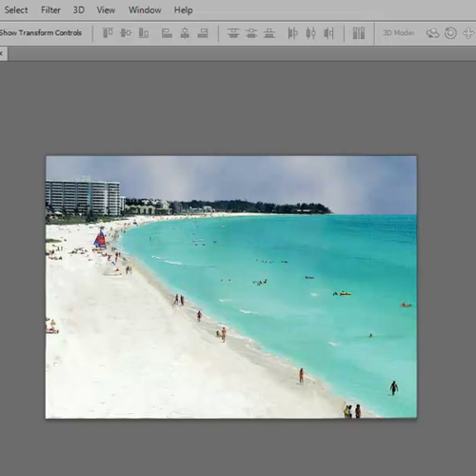The image size is (476, 476).
Task: Open the Filter menu
Action: (x=50, y=10)
